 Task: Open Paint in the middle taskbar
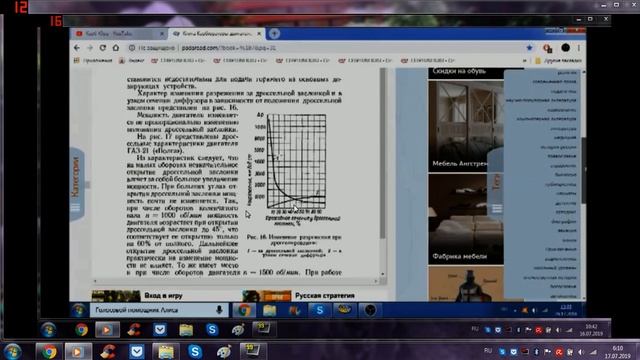(x=238, y=329)
